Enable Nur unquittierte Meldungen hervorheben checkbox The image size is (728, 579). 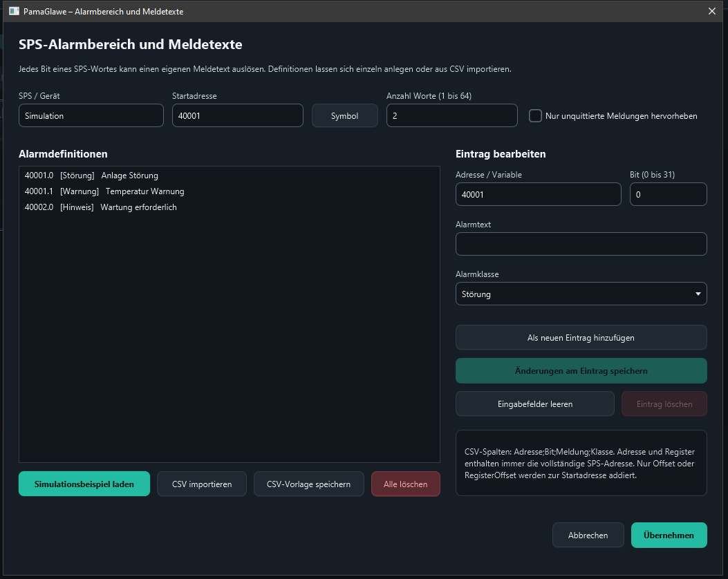tap(535, 115)
